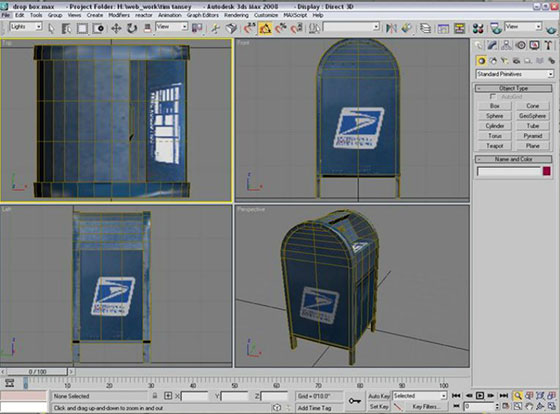560x414 pixels.
Task: Open Select by Name tool
Action: tap(66, 28)
